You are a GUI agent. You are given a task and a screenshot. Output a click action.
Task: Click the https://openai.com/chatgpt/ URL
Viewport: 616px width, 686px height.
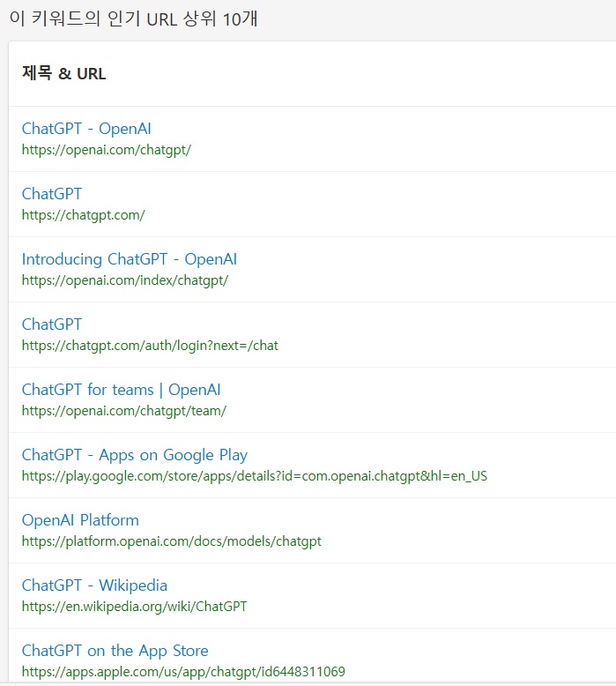(107, 150)
